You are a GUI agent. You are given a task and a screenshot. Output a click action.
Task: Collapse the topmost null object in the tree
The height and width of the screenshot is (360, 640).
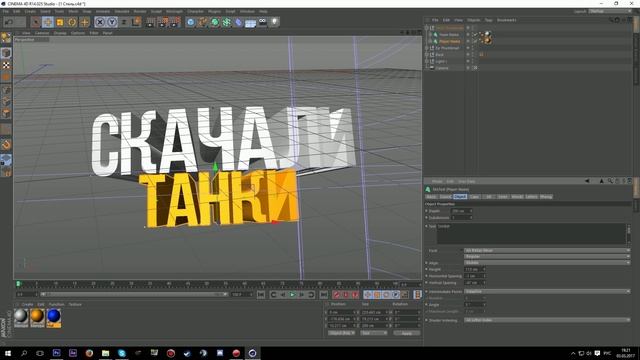[x=427, y=28]
